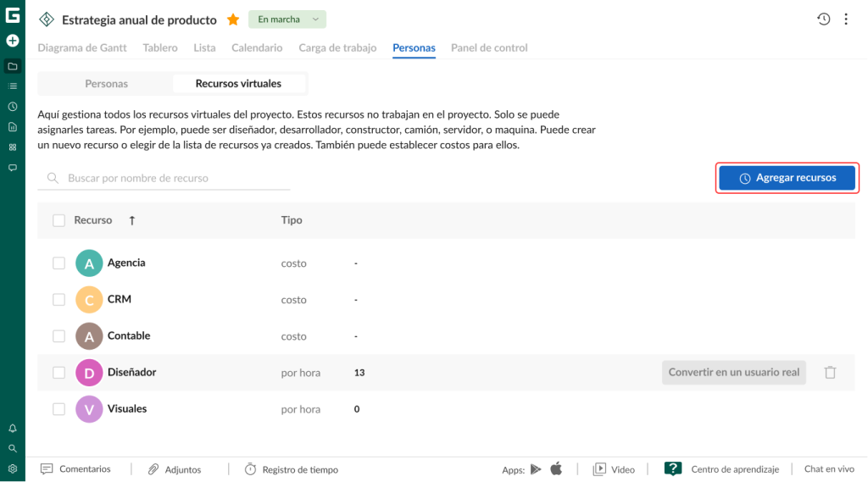868x482 pixels.
Task: Switch to Tablero tab
Action: pos(160,47)
